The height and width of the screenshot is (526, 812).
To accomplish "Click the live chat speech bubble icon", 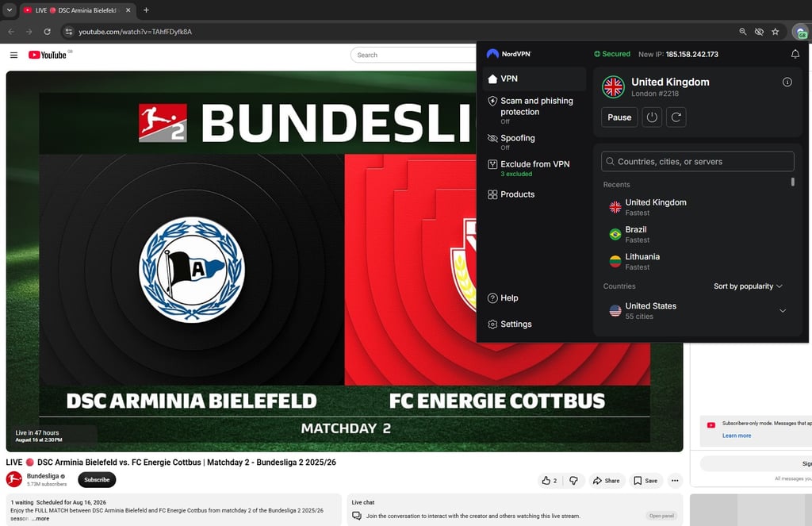I will click(x=357, y=516).
